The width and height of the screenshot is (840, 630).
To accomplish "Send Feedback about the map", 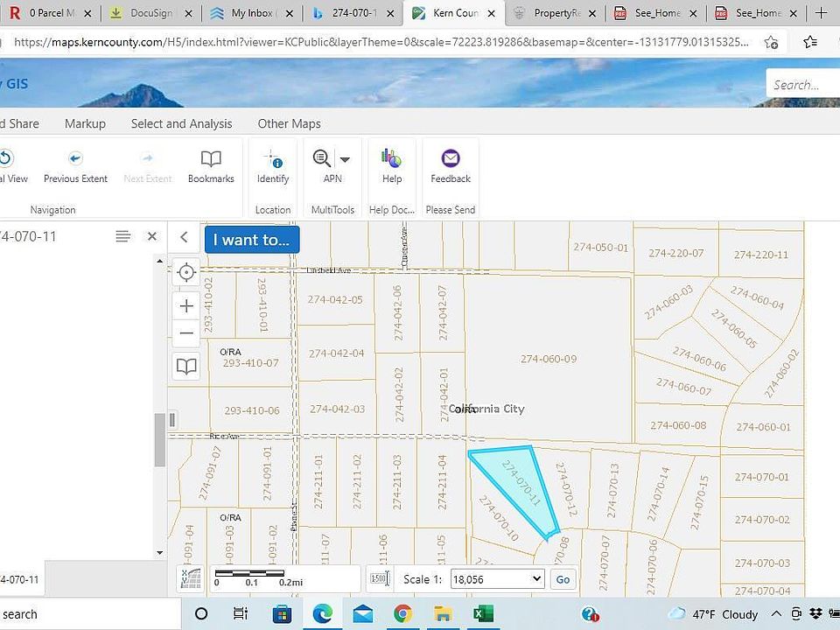I will [450, 166].
